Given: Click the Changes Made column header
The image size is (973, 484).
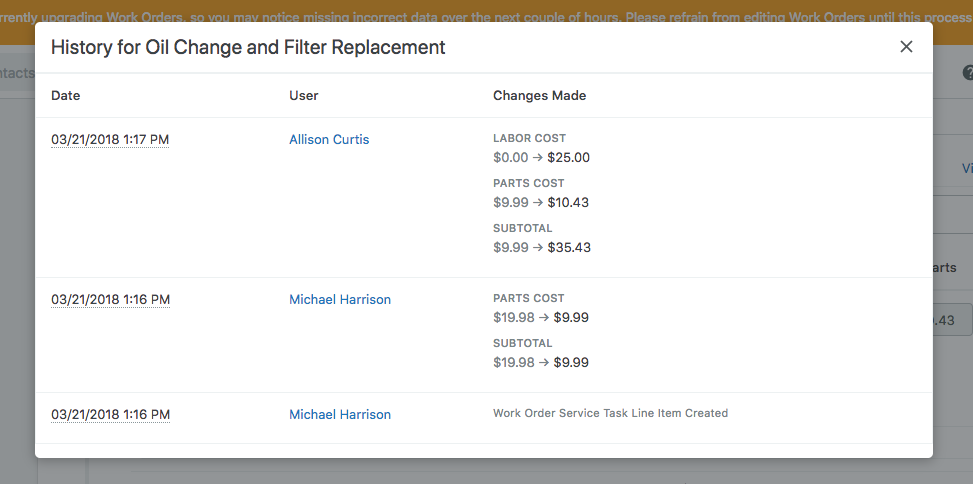Looking at the screenshot, I should click(539, 96).
